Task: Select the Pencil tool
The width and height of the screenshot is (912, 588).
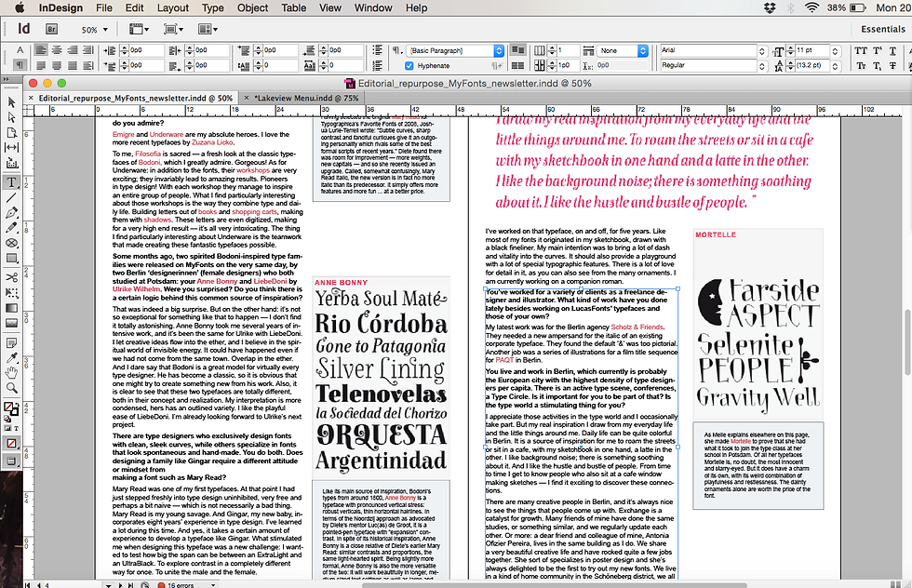Action: pos(11,228)
